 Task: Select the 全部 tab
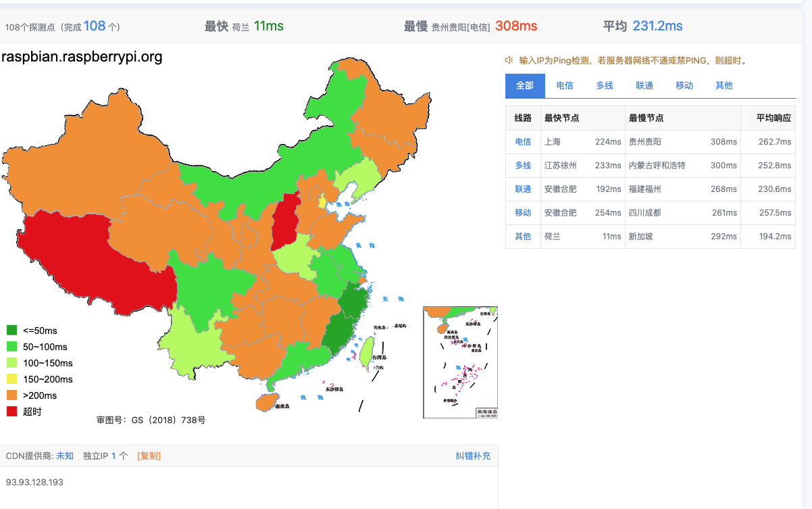524,86
